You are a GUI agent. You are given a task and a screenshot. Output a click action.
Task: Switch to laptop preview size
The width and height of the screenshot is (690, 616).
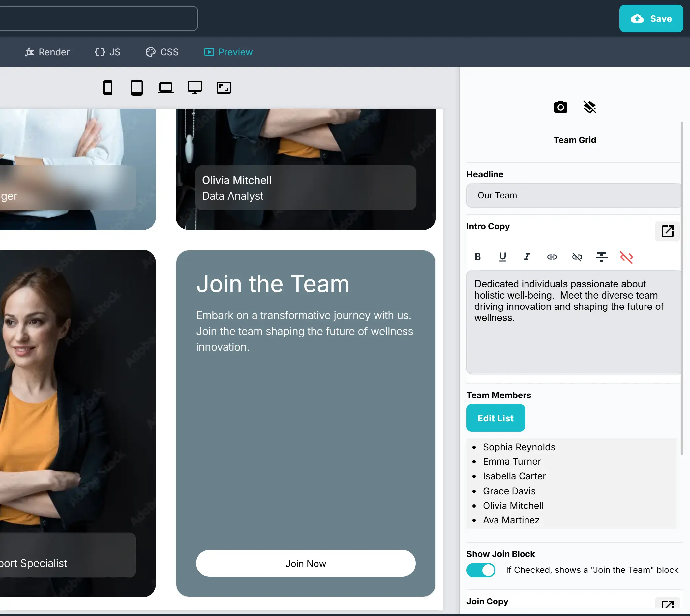tap(165, 88)
